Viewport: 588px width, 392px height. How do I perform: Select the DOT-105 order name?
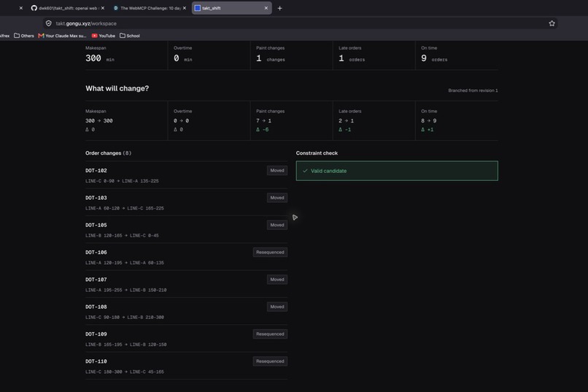point(96,225)
